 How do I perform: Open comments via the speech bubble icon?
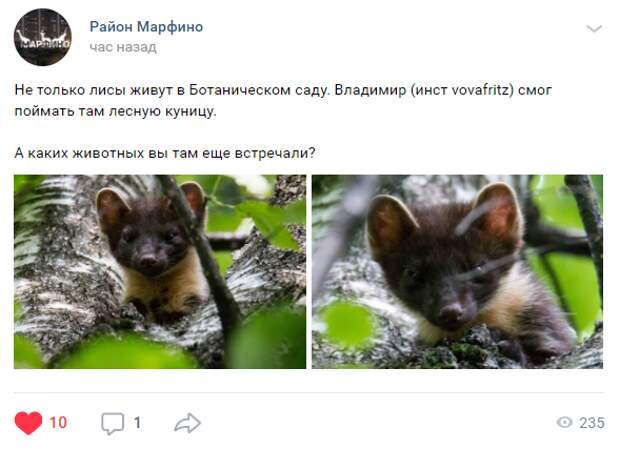[x=113, y=423]
